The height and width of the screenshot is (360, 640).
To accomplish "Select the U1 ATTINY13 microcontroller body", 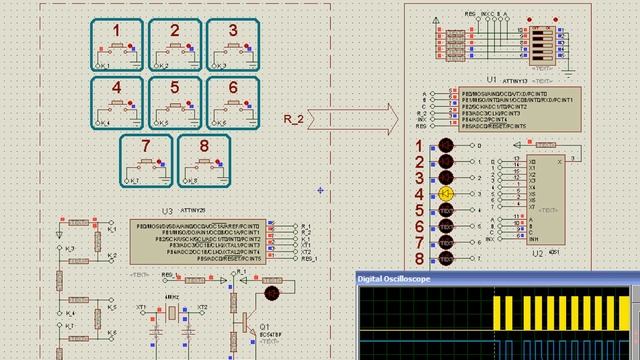I will click(520, 109).
